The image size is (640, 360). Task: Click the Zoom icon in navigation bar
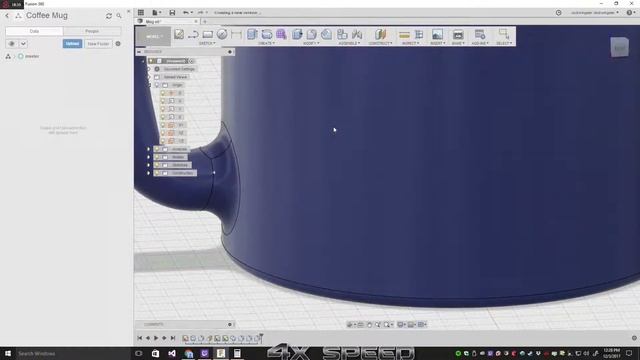[x=378, y=324]
